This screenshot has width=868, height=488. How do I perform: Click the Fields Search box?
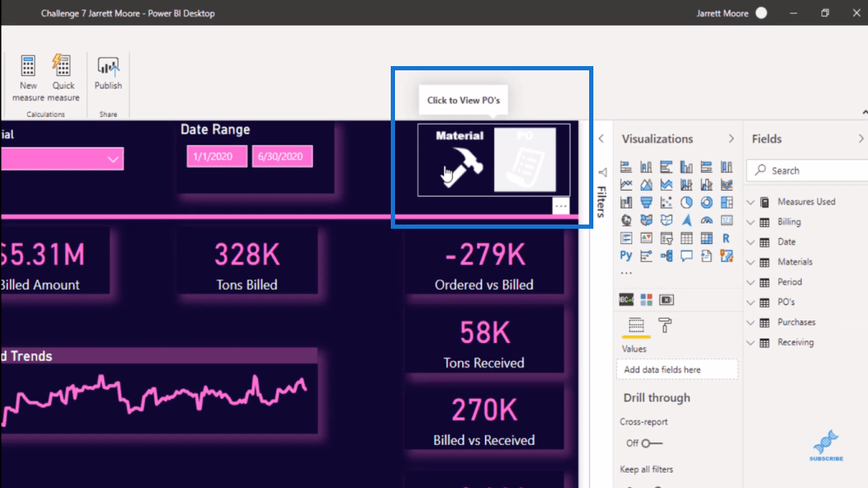808,170
